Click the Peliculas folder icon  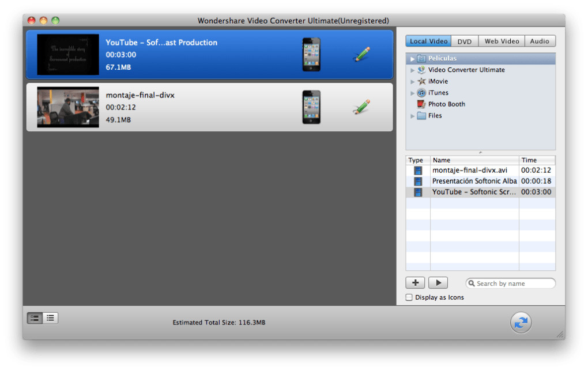(421, 58)
